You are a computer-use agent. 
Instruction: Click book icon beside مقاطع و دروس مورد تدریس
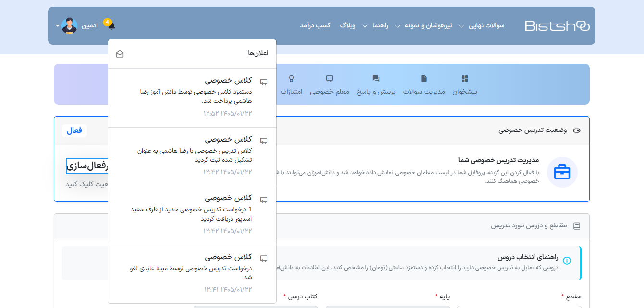point(577,225)
